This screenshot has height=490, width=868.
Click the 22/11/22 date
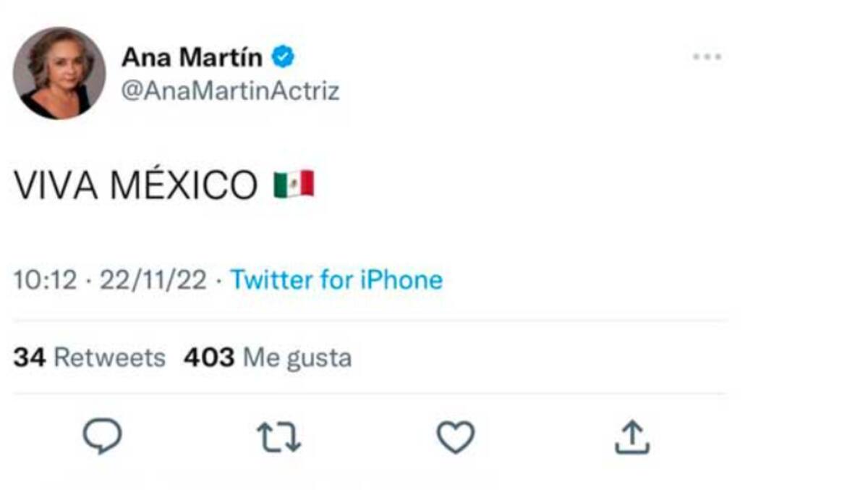(x=153, y=280)
